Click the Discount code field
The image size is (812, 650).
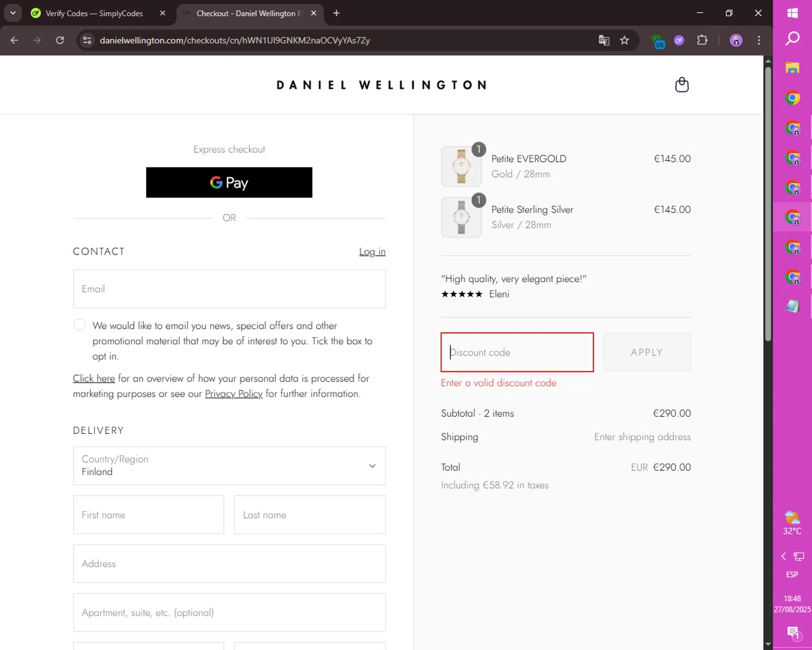(x=517, y=352)
